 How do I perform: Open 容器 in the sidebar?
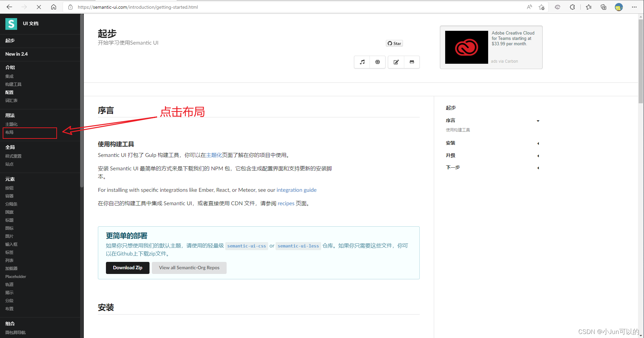(9, 196)
